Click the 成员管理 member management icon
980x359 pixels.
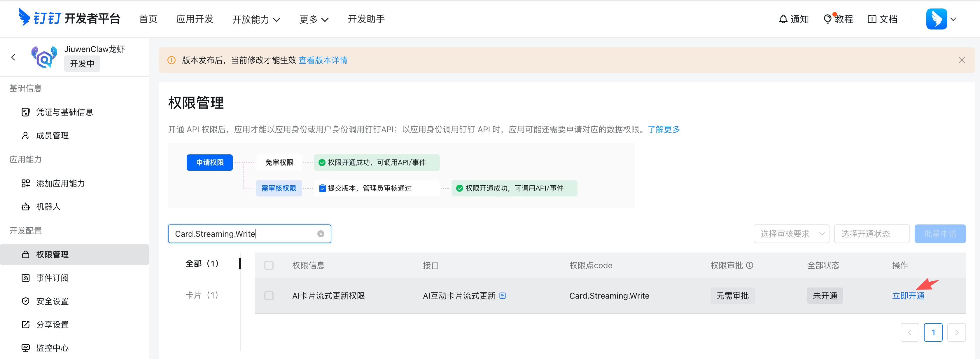25,135
